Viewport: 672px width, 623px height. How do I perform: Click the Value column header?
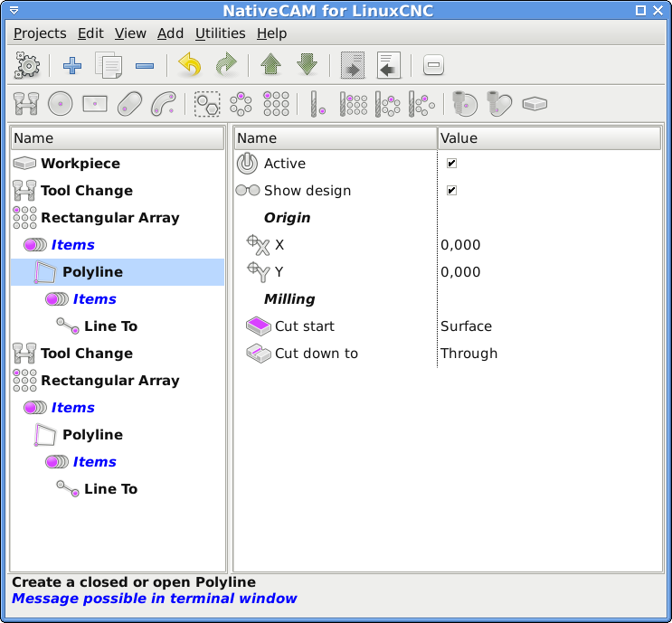549,138
